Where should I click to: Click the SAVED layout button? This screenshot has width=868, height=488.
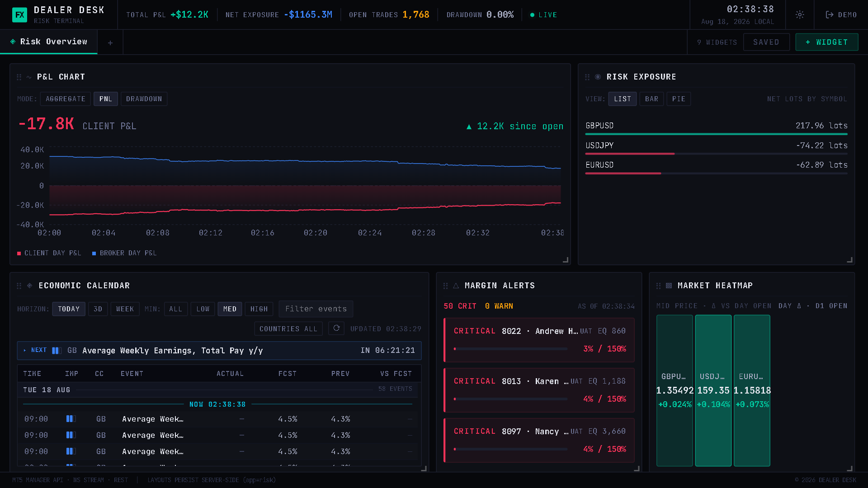(x=766, y=42)
